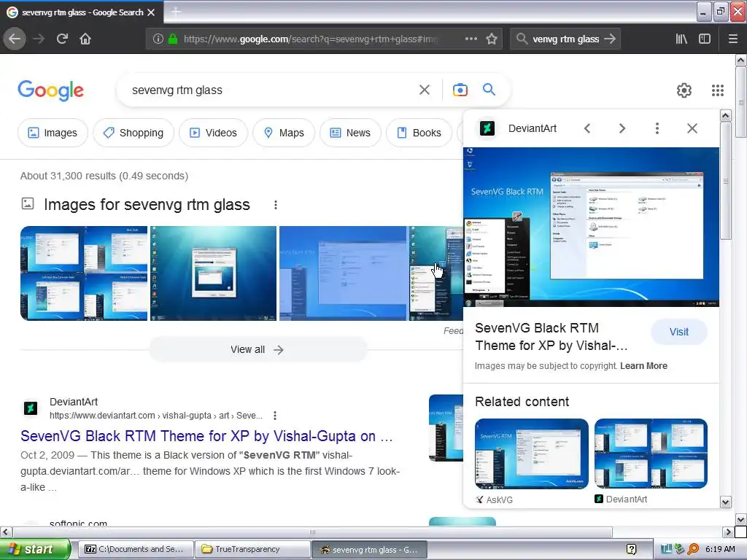
Task: Click the magnifier system tray icon
Action: click(x=694, y=549)
